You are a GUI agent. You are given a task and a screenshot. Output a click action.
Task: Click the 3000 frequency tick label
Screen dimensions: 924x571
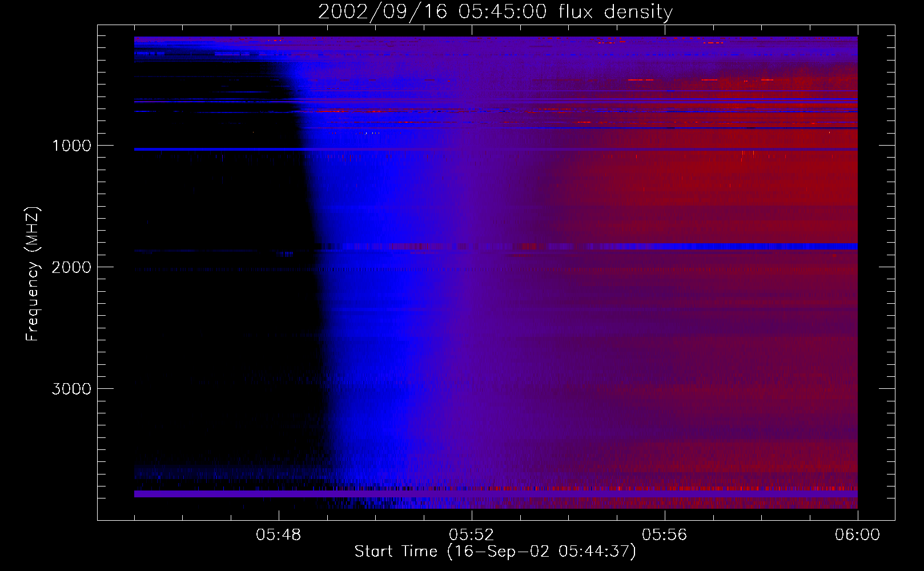(71, 389)
